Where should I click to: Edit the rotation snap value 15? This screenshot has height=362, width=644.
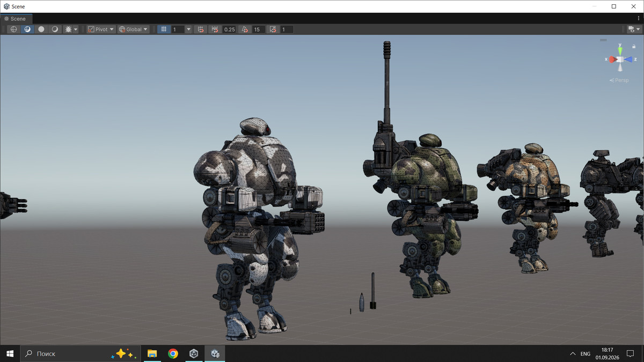[x=259, y=29]
